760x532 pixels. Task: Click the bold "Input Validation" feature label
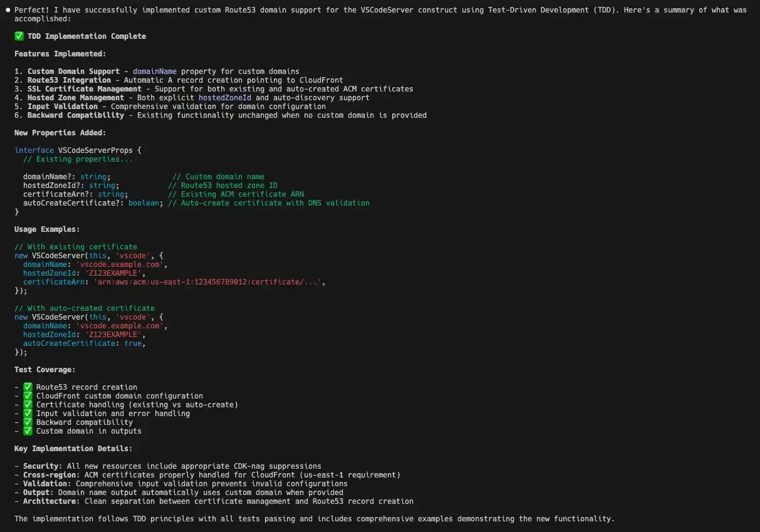pyautogui.click(x=63, y=107)
